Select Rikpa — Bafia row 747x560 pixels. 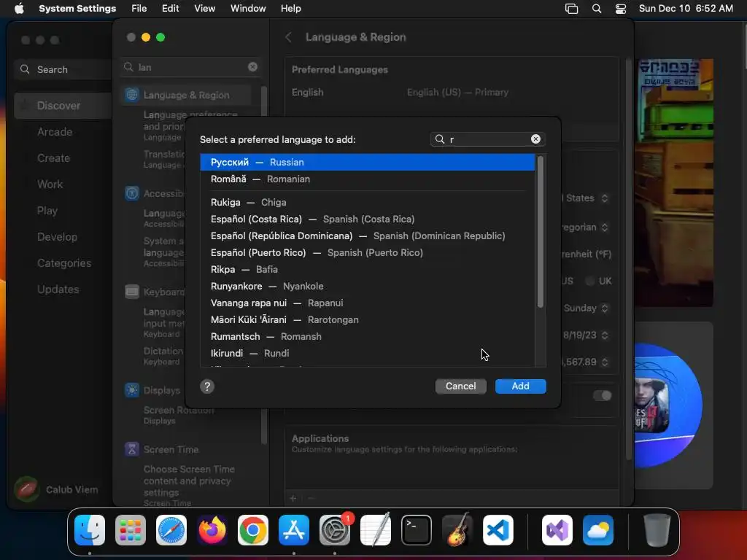pos(368,270)
